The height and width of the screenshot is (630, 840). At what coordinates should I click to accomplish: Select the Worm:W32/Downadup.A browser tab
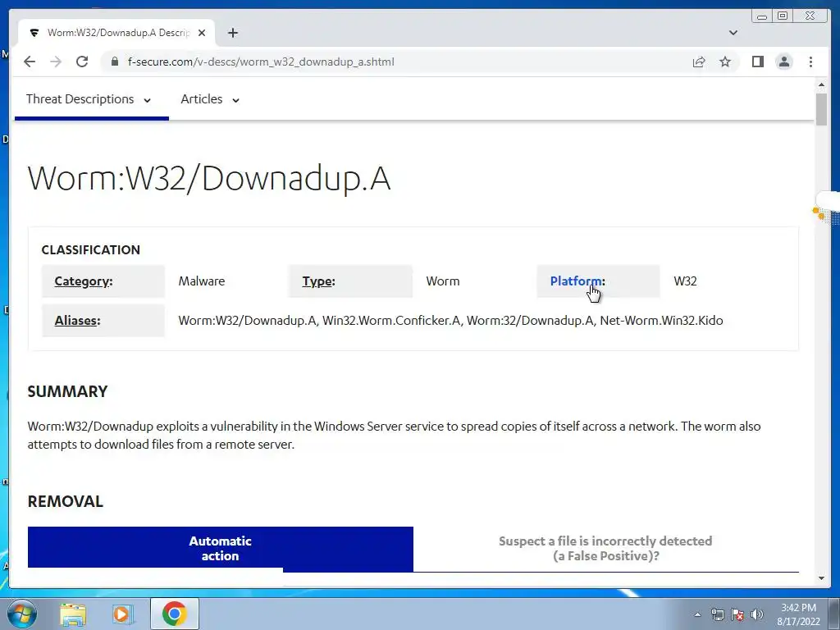coord(116,33)
